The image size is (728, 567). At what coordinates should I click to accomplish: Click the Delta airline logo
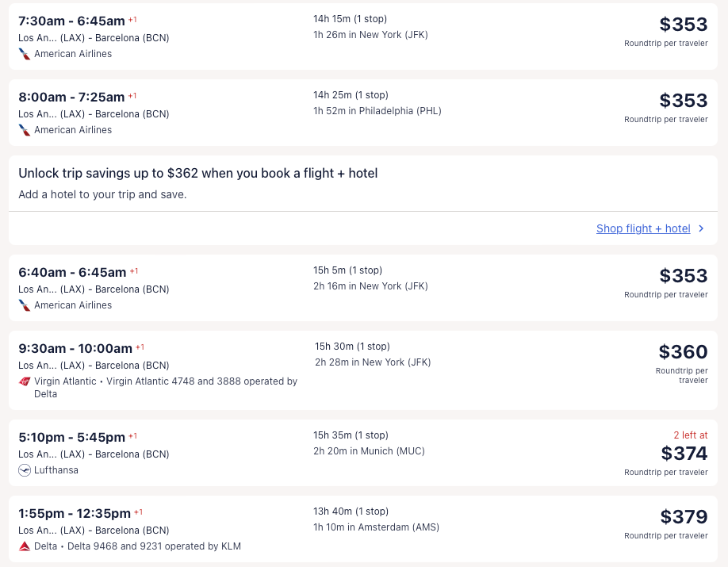(25, 546)
